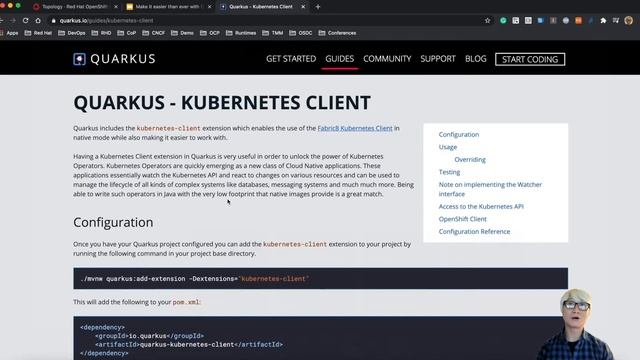The image size is (640, 360).
Task: Open the RHD bookmark folder
Action: pos(101,33)
